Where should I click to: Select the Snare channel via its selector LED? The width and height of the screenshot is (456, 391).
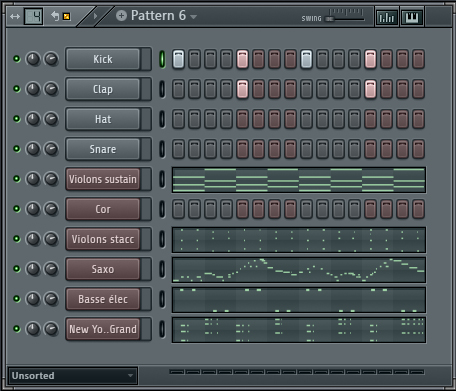162,149
